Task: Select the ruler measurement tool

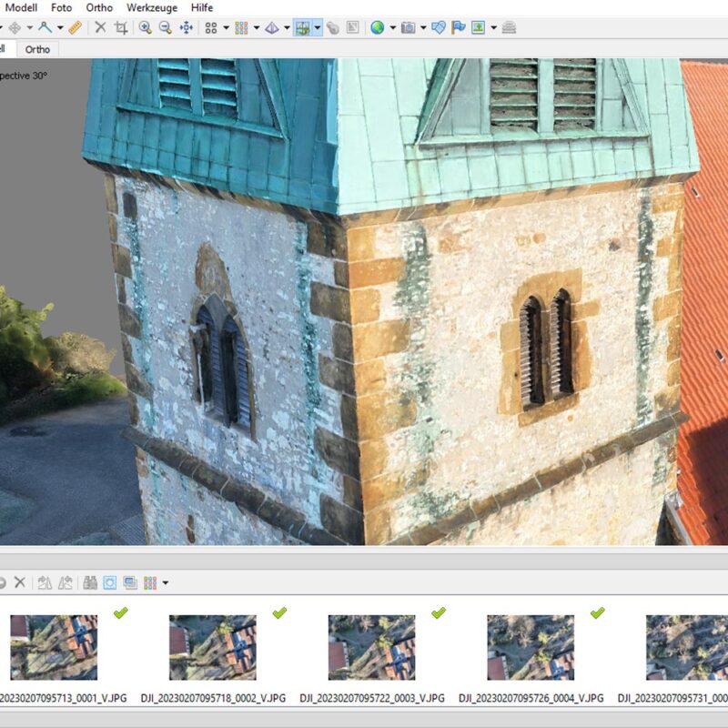Action: [76, 27]
